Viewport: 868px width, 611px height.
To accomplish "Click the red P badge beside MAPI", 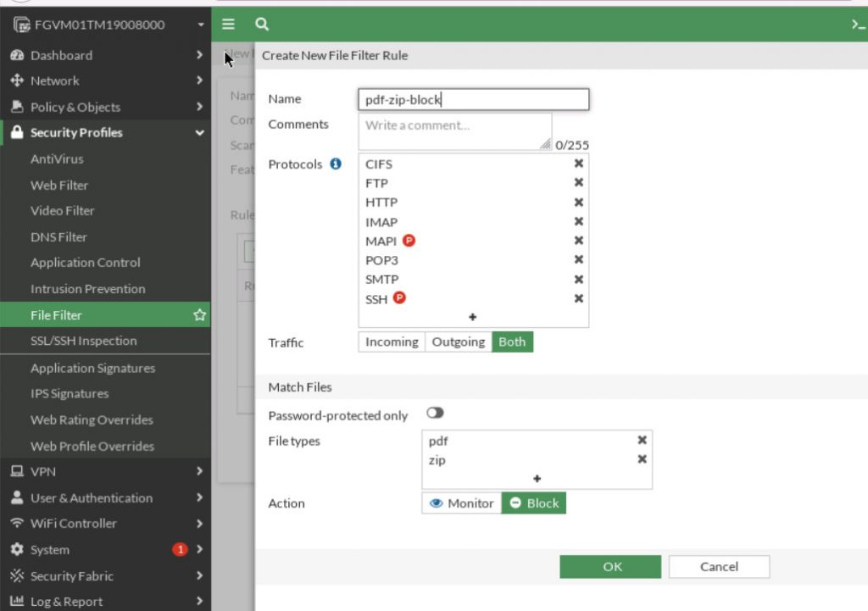I will click(407, 240).
